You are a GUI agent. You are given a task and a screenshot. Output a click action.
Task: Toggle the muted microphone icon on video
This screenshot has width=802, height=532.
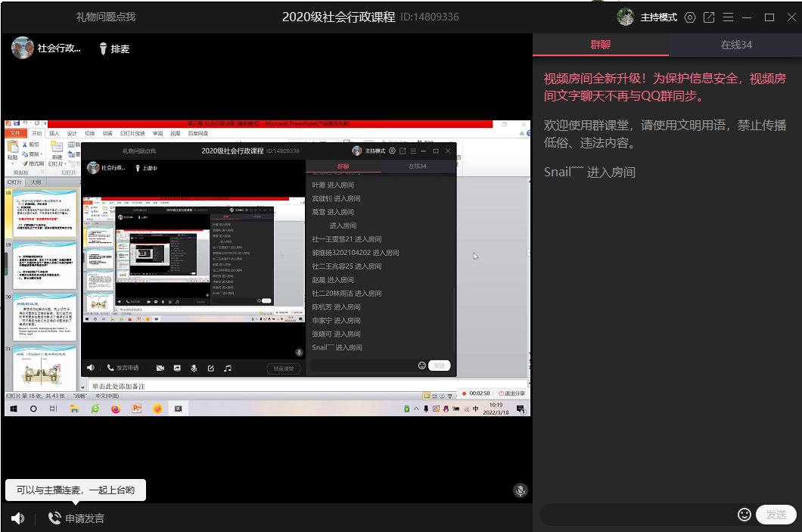[x=520, y=490]
